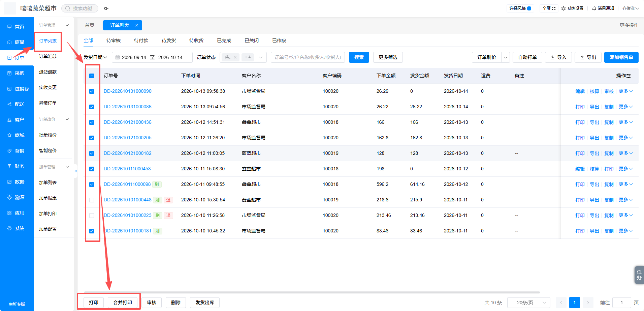Screen dimensions: 644x311
Task: Open 财务 in the left sidebar
Action: tap(17, 166)
